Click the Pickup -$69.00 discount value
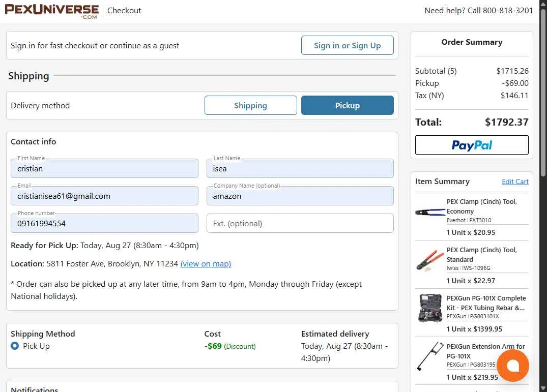 coord(515,83)
